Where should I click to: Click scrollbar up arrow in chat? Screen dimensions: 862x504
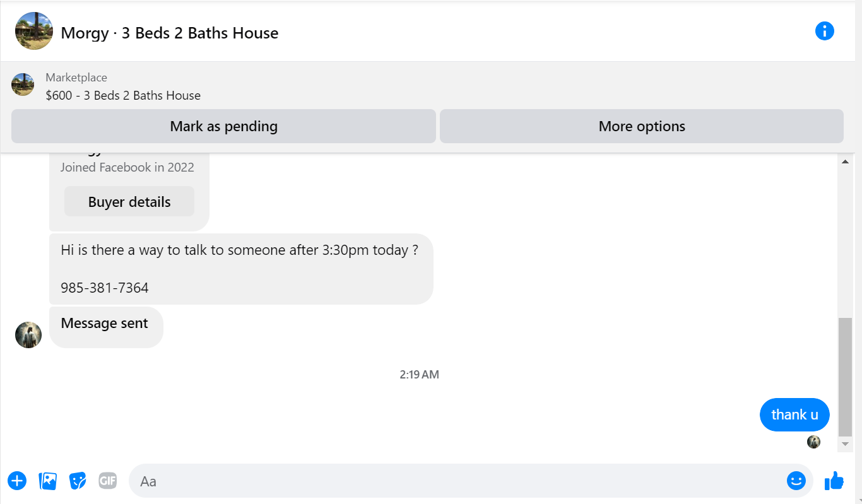tap(846, 162)
